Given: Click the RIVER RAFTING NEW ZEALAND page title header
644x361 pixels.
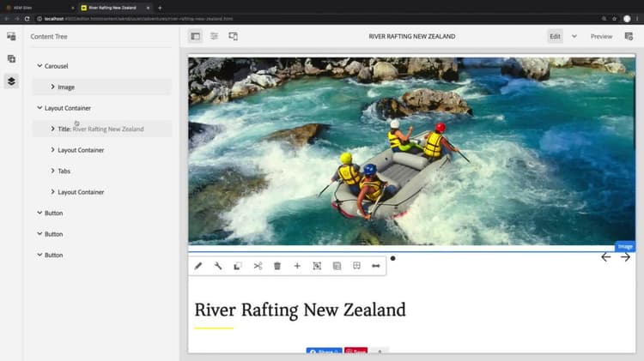Looking at the screenshot, I should [411, 37].
